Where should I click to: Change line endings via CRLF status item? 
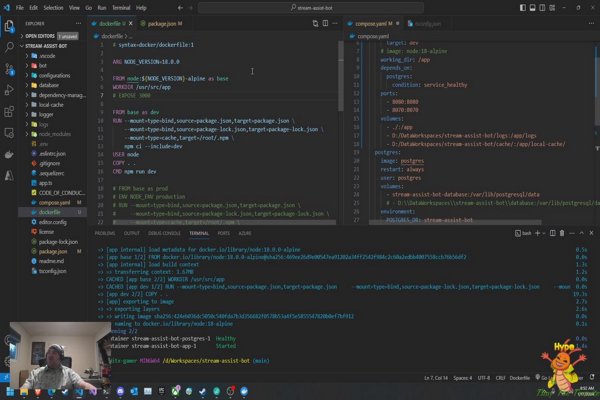500,378
